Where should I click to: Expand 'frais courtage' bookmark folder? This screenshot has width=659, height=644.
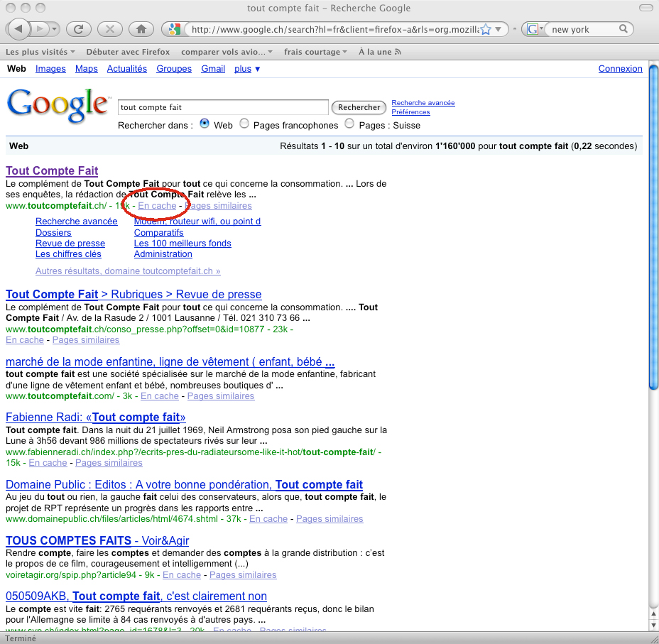[x=315, y=52]
